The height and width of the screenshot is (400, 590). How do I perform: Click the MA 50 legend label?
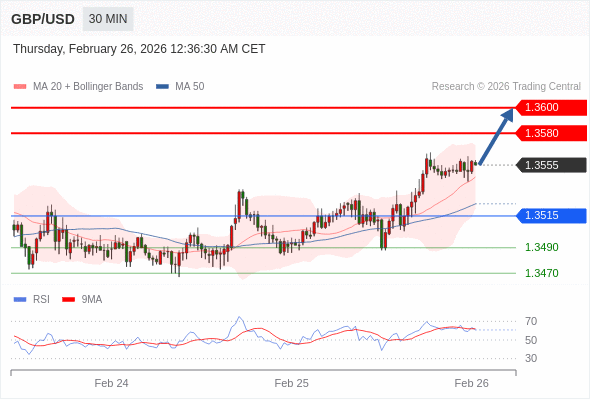coord(190,87)
